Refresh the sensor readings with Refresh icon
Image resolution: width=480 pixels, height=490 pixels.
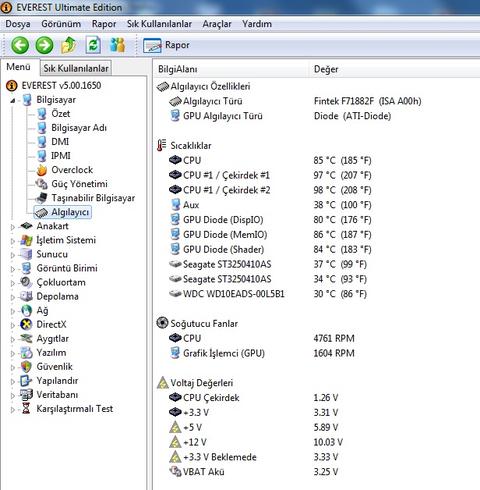coord(93,45)
